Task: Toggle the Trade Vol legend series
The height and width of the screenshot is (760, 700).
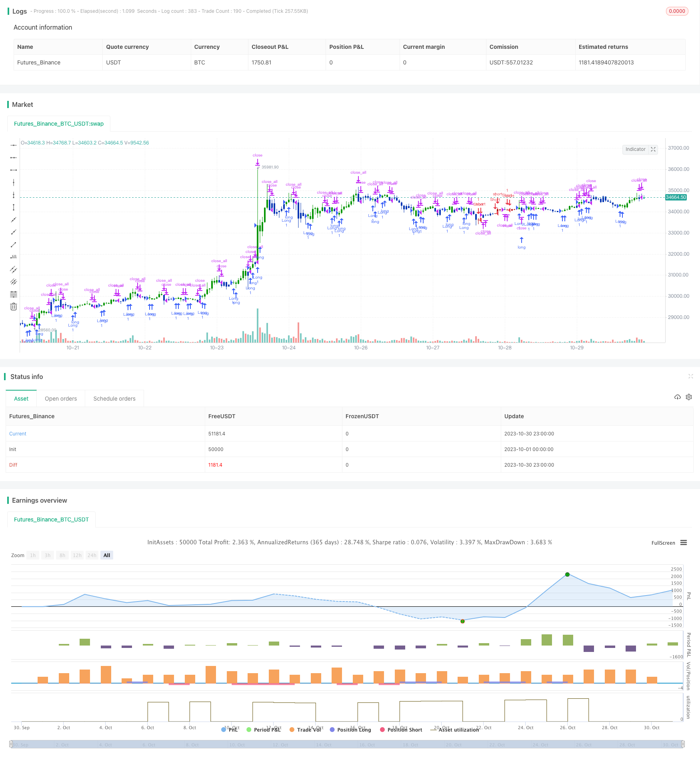Action: [306, 730]
